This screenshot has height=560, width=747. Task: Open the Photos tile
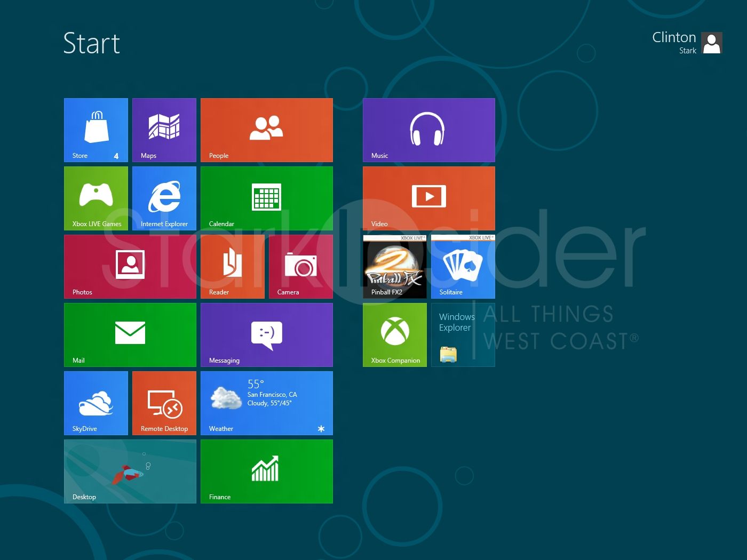pos(130,266)
